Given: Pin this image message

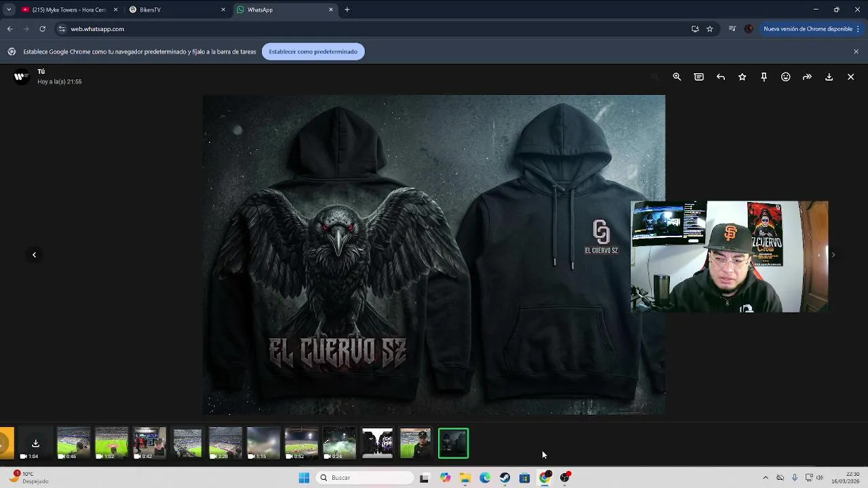Looking at the screenshot, I should tap(764, 77).
